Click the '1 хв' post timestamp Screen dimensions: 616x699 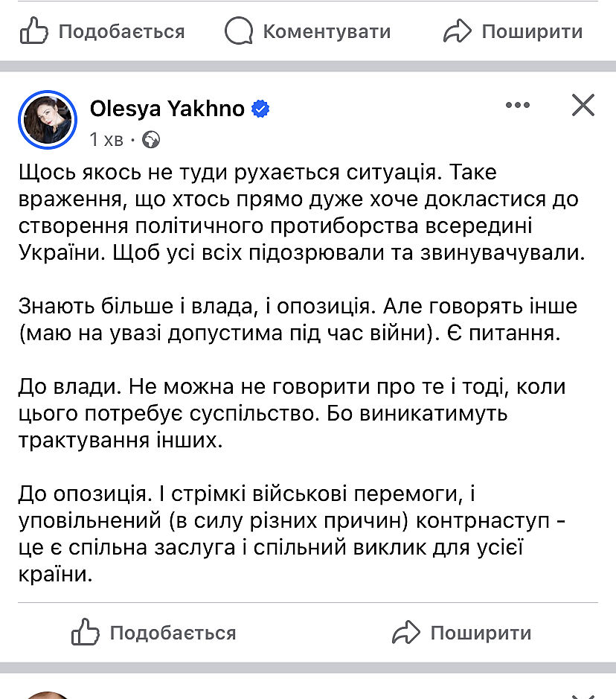point(106,139)
